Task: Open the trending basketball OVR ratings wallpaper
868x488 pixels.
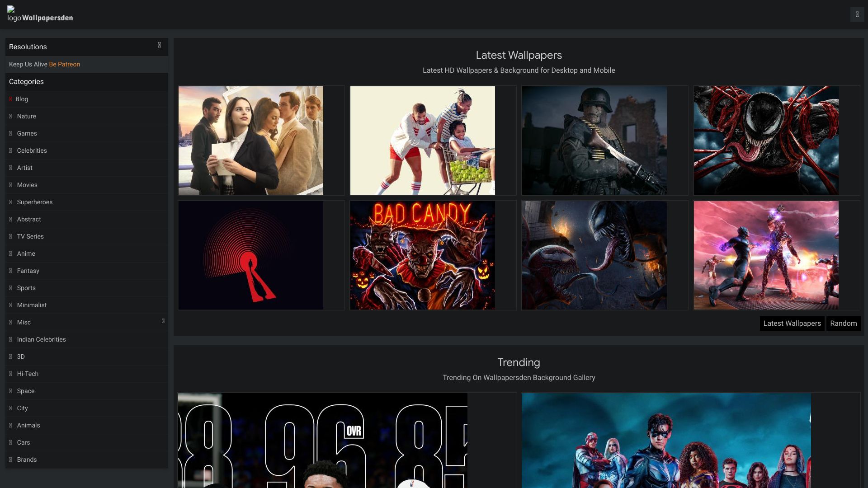Action: tap(323, 441)
